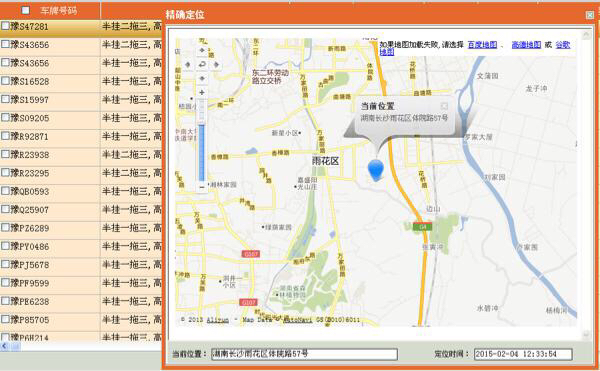The image size is (600, 371).
Task: Click the 雨花区 district label on map
Action: pos(326,161)
